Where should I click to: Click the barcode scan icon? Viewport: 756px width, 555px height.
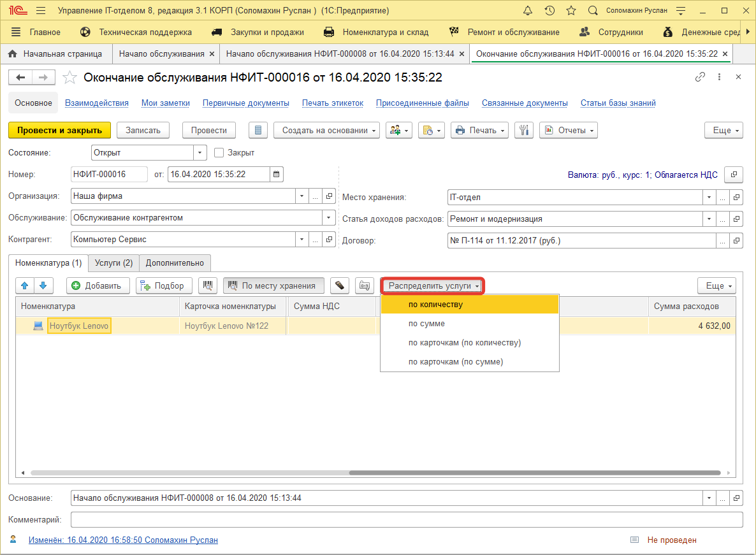208,285
